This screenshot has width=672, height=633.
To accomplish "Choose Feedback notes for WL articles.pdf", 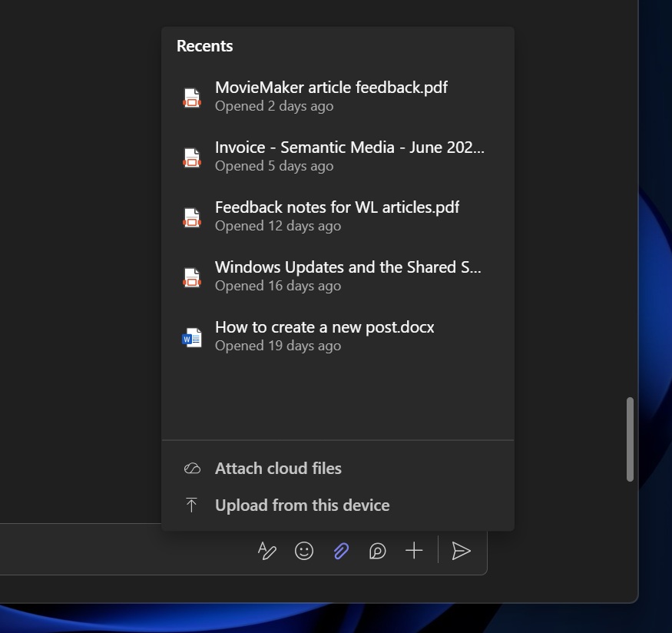I will (338, 217).
